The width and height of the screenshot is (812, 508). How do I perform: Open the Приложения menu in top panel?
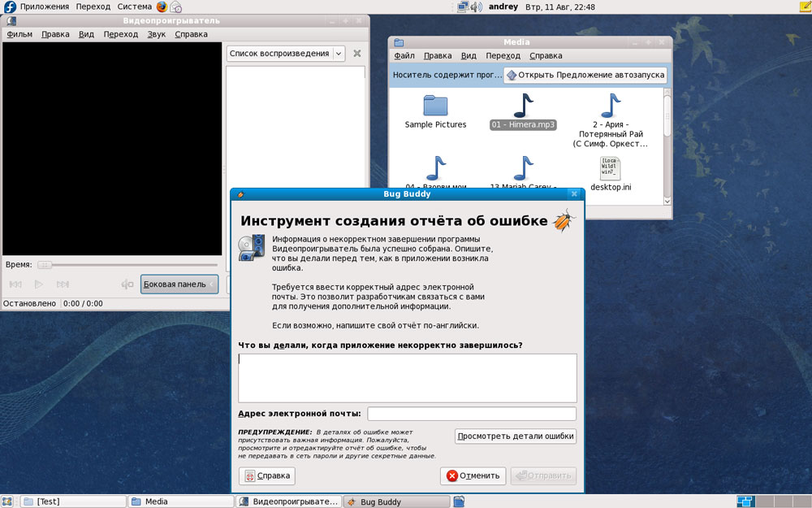[45, 7]
